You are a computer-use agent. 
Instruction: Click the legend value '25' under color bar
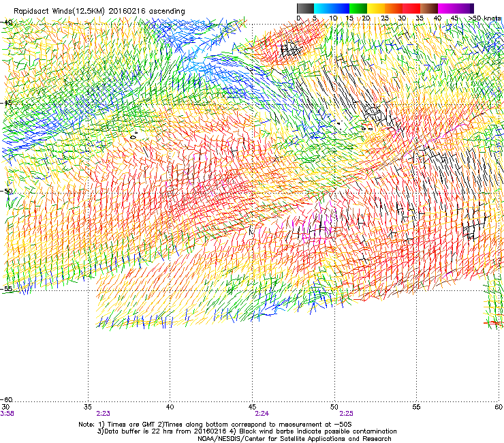tap(385, 18)
